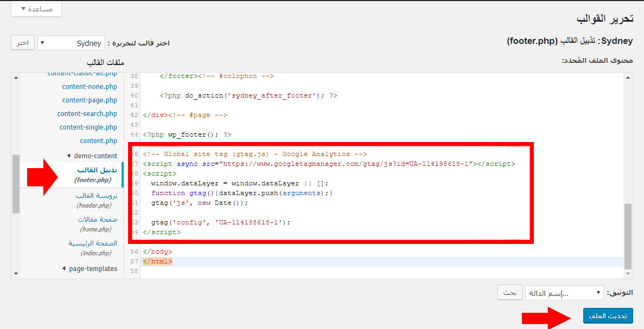Click line number 44 in the gutter

(x=134, y=134)
